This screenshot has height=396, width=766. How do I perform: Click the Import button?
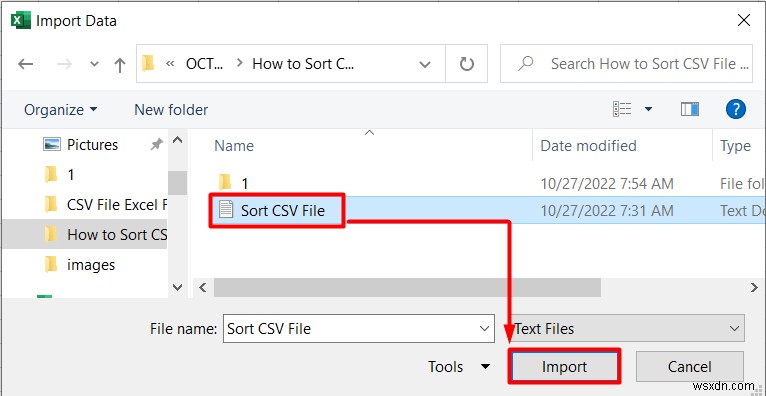[x=564, y=367]
